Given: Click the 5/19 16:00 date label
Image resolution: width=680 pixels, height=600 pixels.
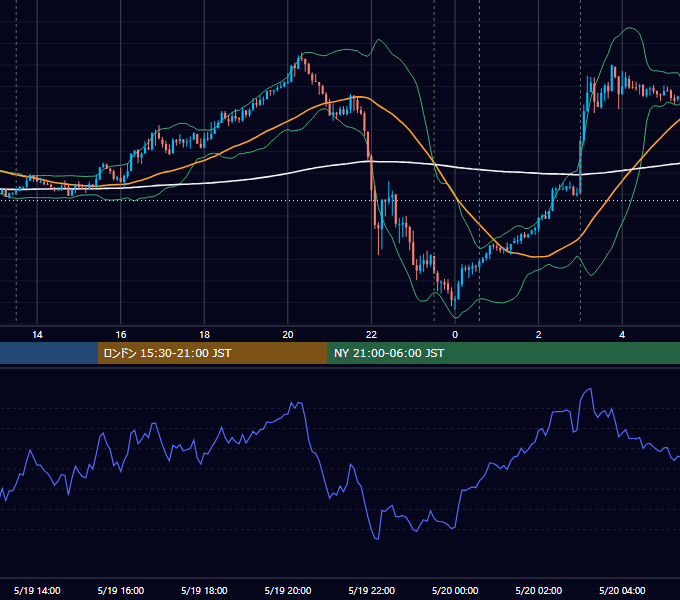Looking at the screenshot, I should point(121,590).
